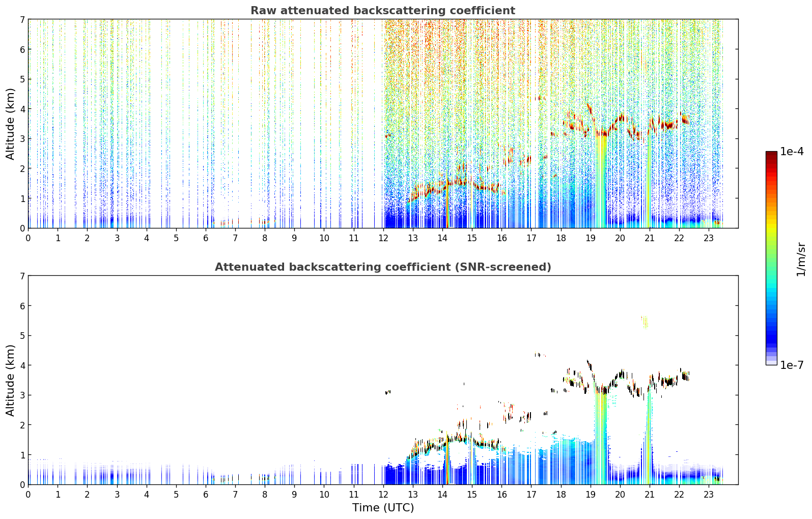This screenshot has height=519, width=812.
Task: Click the Raw attenuated backscattering coefficient title
Action: pyautogui.click(x=383, y=11)
